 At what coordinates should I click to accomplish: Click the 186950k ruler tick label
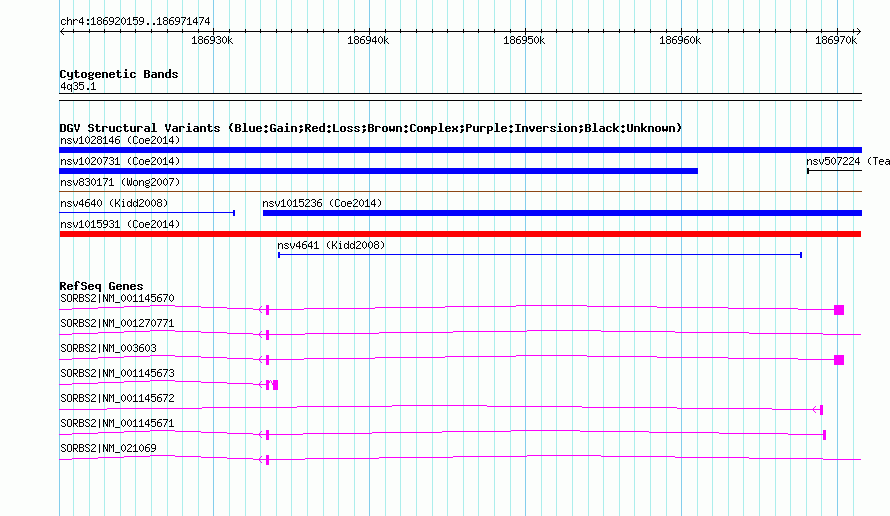click(524, 40)
